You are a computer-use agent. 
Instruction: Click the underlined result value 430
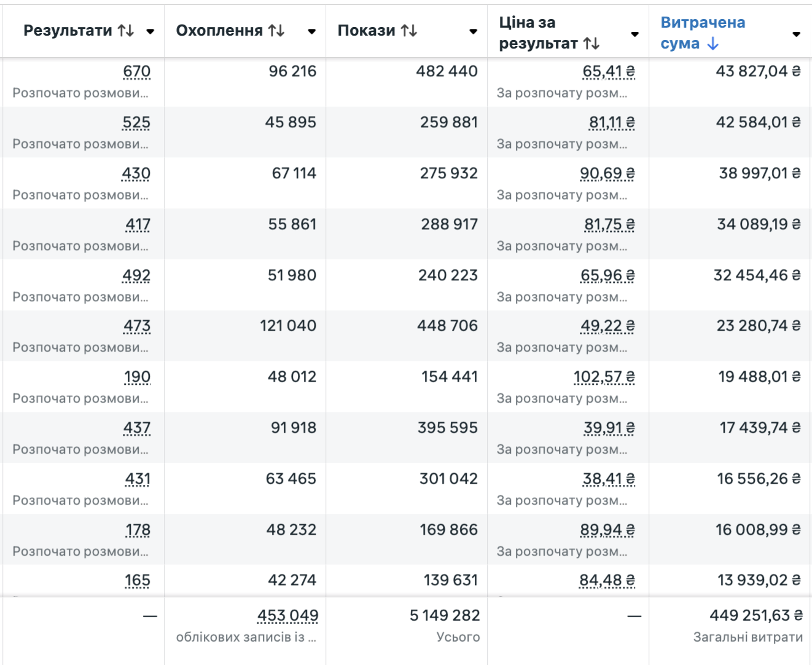tap(136, 174)
